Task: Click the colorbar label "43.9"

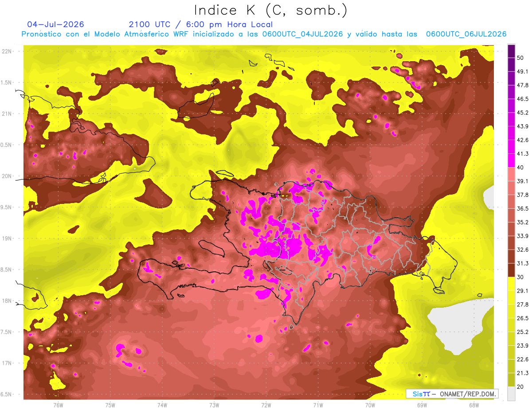Action: [523, 126]
